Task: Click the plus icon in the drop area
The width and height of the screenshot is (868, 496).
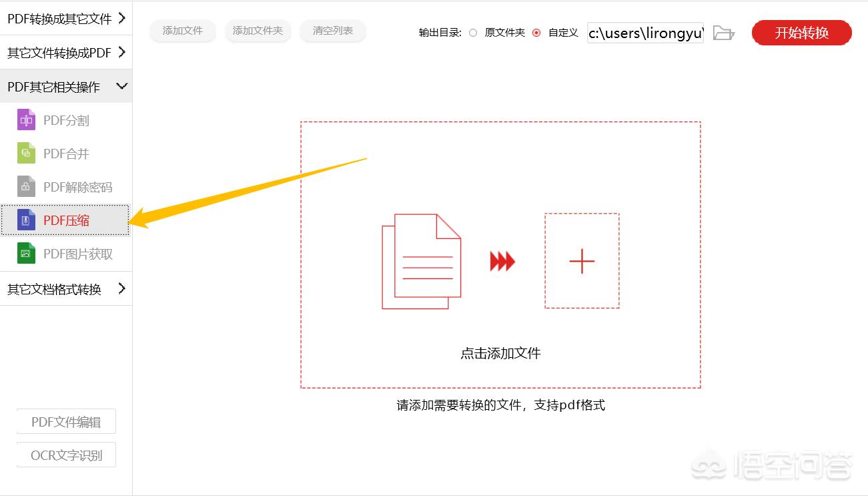Action: [582, 261]
